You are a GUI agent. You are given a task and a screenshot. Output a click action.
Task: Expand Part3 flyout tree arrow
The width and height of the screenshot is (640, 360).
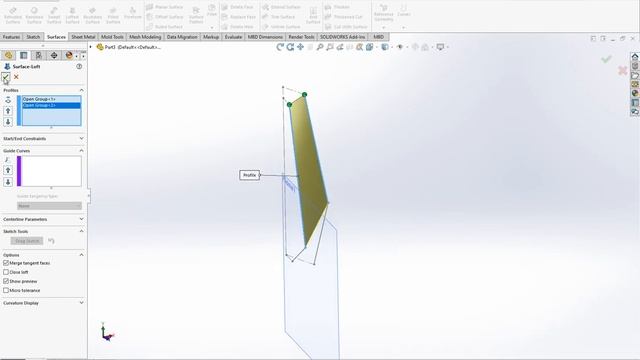pos(91,47)
